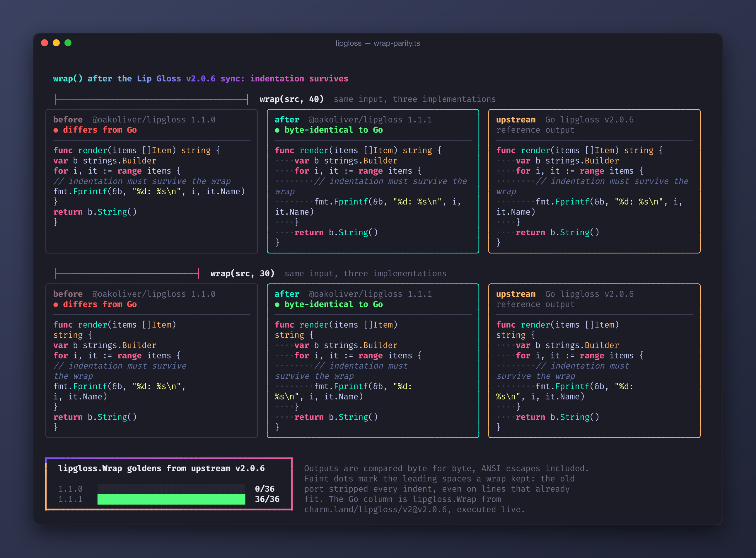Screen dimensions: 756x558
Task: Click the '36/36' score
Action: tap(267, 499)
